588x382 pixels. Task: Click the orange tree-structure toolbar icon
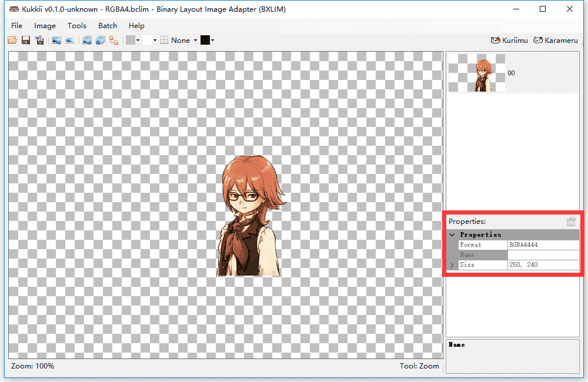pos(114,40)
